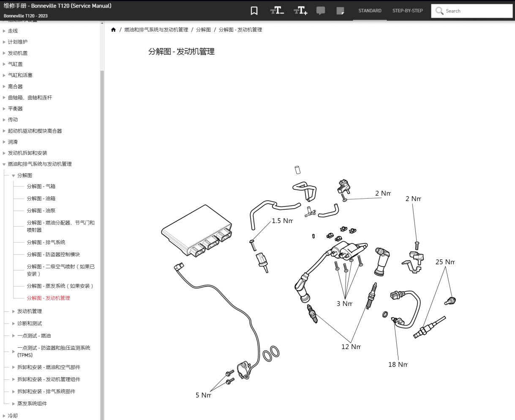Collapse the 燃油和排气系统与发动机管理 section
Screen dimensions: 515x420
click(x=4, y=164)
